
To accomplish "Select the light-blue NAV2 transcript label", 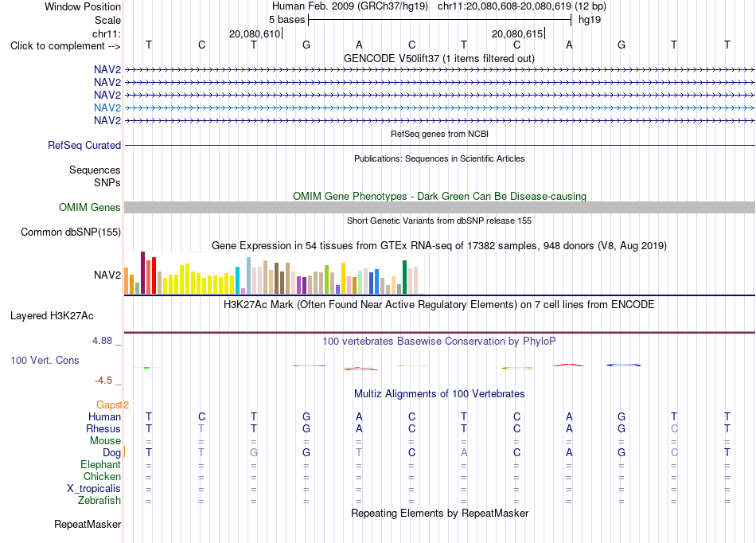I will pos(107,107).
